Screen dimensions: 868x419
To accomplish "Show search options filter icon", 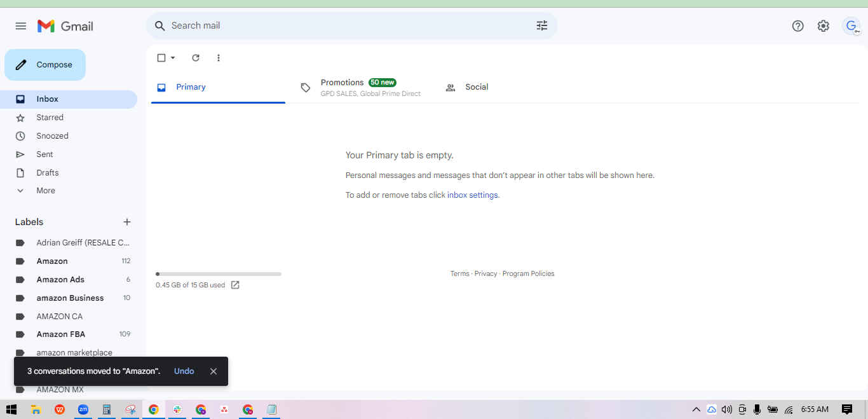I will tap(542, 26).
